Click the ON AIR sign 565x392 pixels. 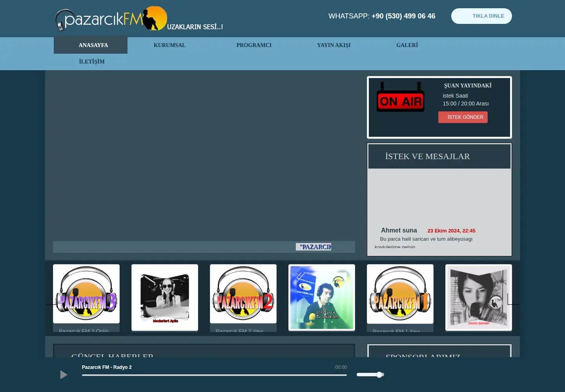pyautogui.click(x=401, y=97)
